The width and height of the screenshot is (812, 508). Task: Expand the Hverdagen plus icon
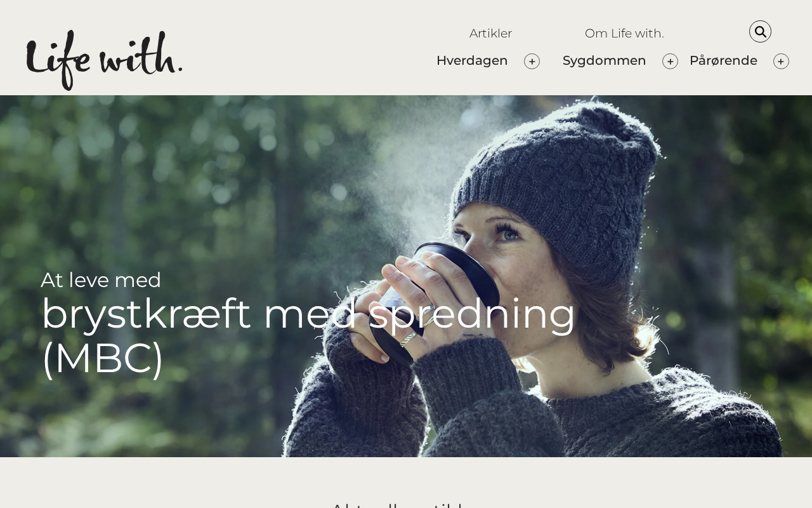pyautogui.click(x=532, y=62)
